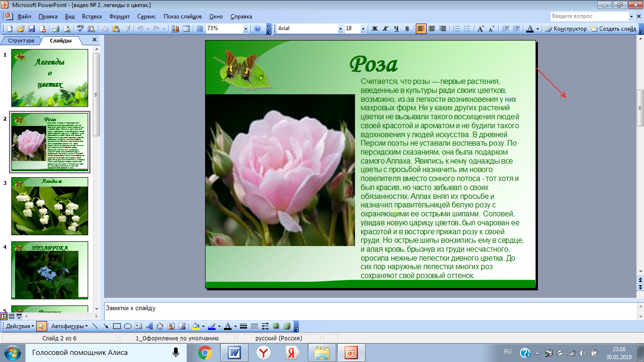Image resolution: width=644 pixels, height=362 pixels.
Task: Open PowerPoint Help (blue question mark)
Action: 257,29
